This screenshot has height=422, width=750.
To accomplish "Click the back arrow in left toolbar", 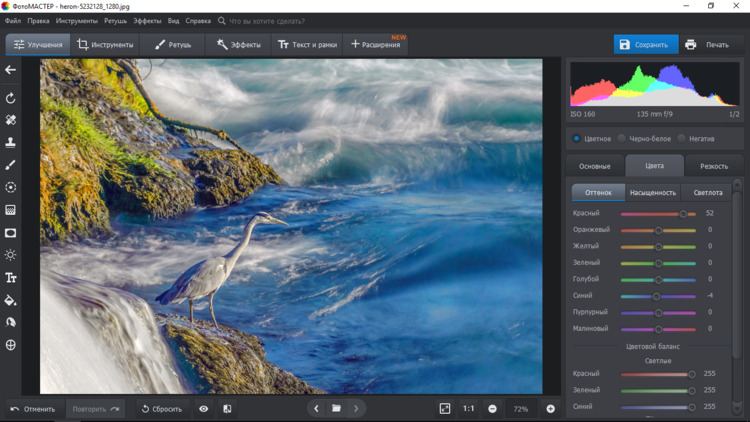I will click(11, 70).
